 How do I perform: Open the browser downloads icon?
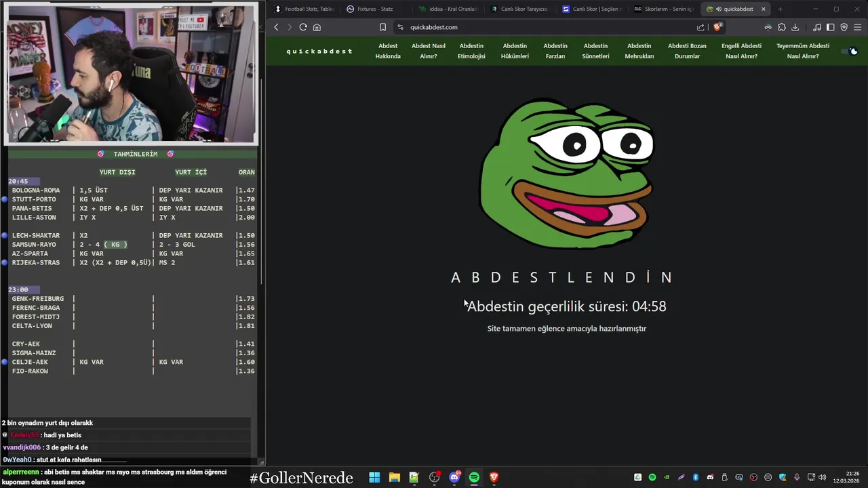pos(795,27)
